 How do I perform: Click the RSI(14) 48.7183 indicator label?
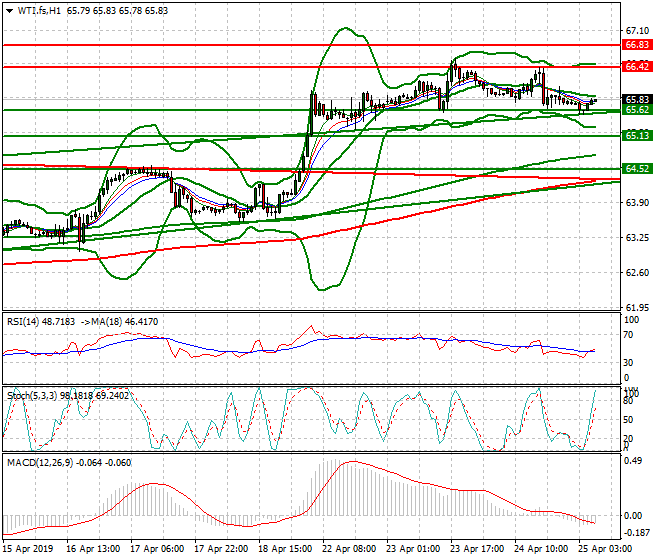[x=41, y=322]
